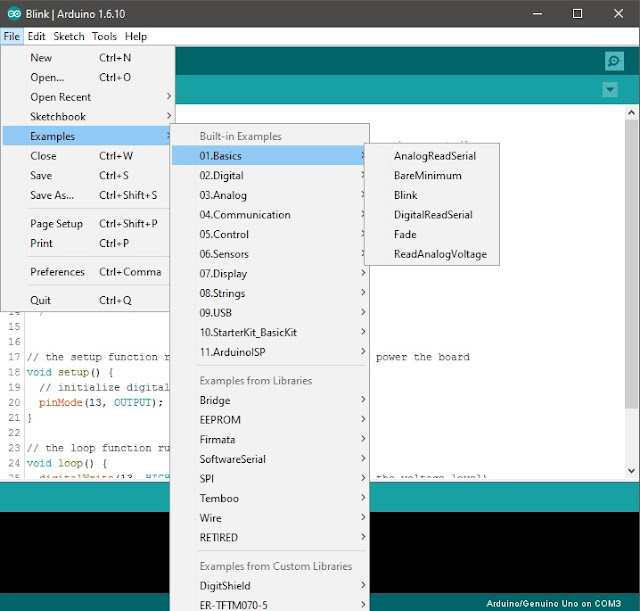This screenshot has height=611, width=640.
Task: Open the Help menu
Action: click(x=136, y=36)
